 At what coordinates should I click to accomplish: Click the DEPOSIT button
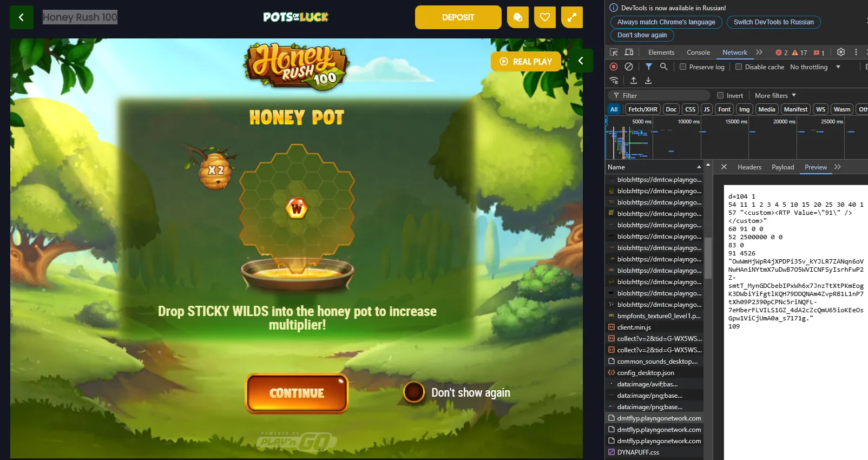point(458,17)
